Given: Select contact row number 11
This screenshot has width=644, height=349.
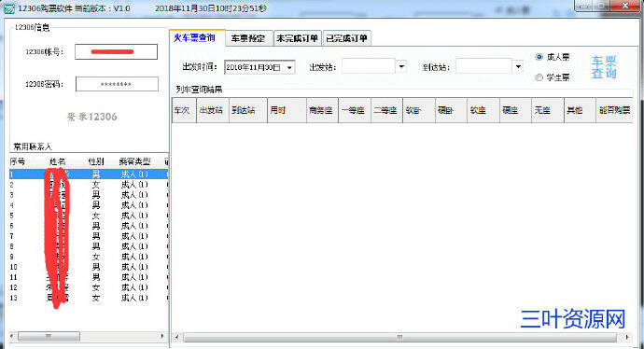Looking at the screenshot, I should coord(89,277).
